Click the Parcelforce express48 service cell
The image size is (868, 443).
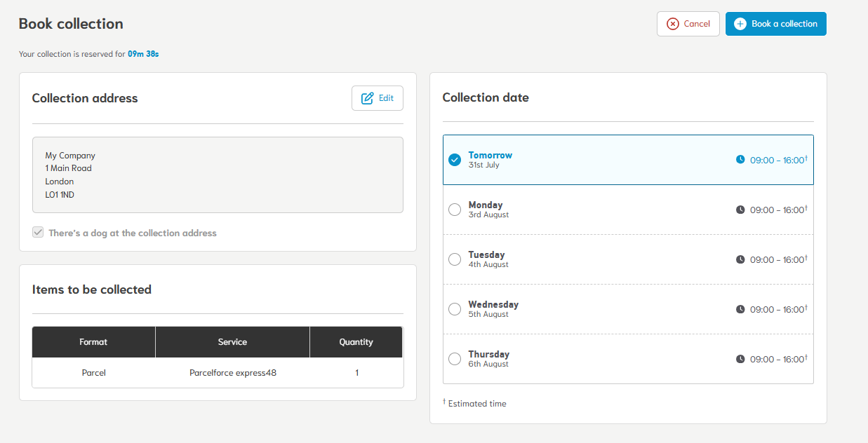(233, 373)
